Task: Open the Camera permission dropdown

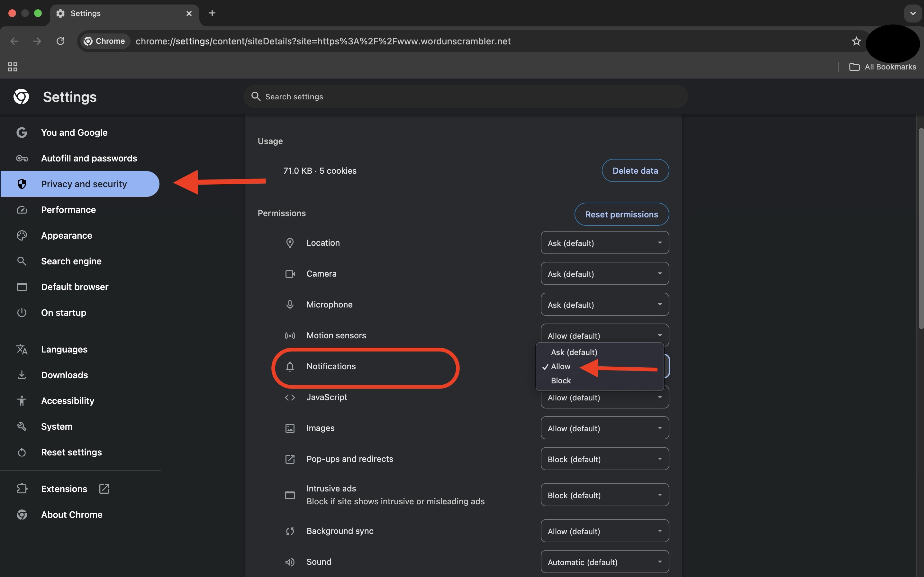Action: (605, 274)
